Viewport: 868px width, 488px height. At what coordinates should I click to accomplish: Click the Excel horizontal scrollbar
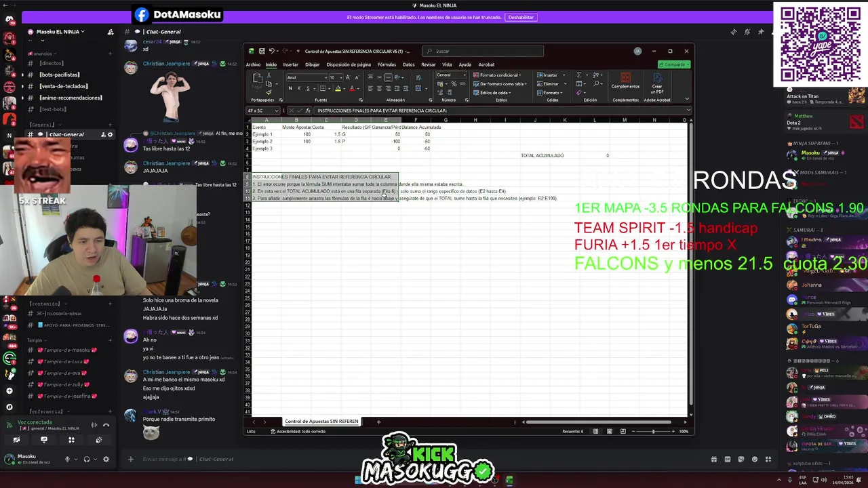pos(600,422)
